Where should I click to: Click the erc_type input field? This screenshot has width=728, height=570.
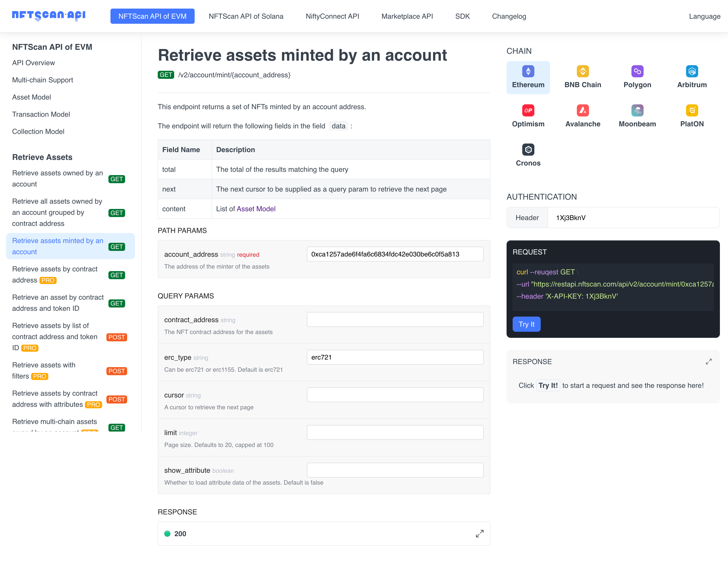(395, 357)
